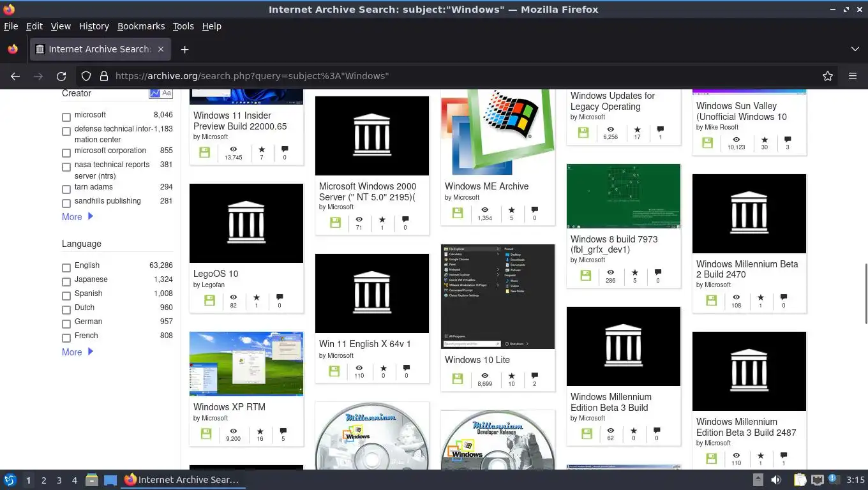Open the Tools menu
868x490 pixels.
(183, 26)
